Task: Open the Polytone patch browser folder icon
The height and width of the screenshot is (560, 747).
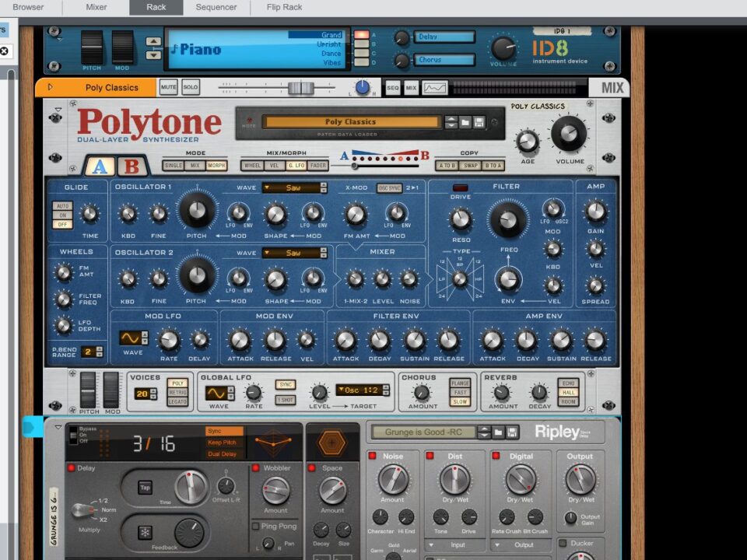Action: 465,123
